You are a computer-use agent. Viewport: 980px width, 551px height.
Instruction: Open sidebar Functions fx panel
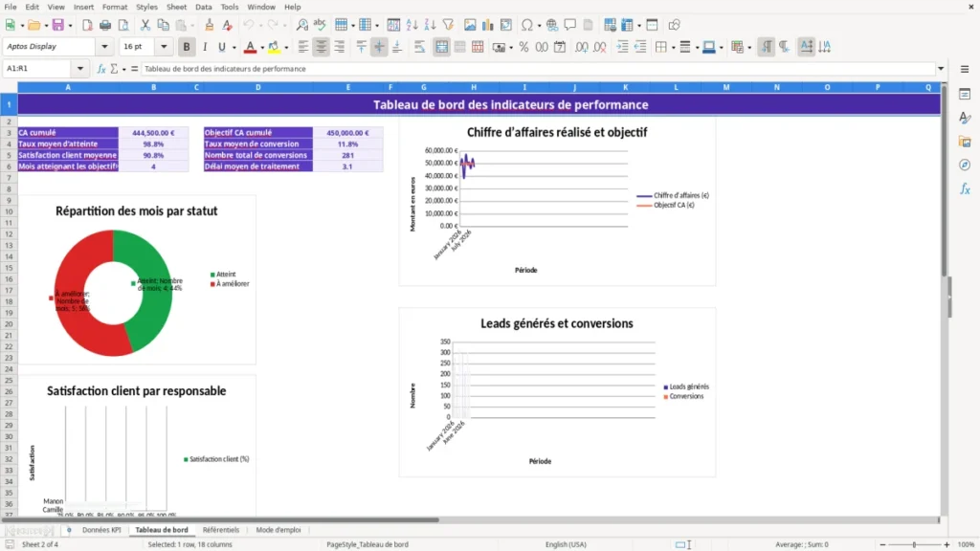click(965, 188)
